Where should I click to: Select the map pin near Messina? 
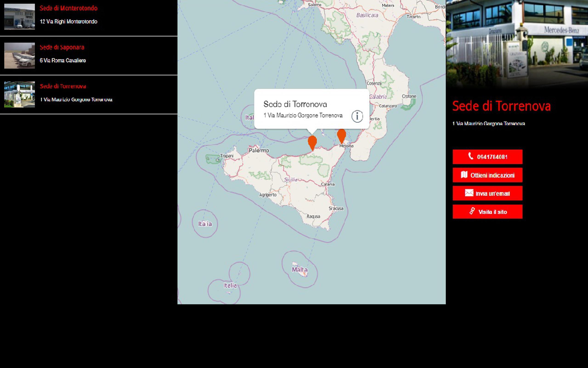341,136
